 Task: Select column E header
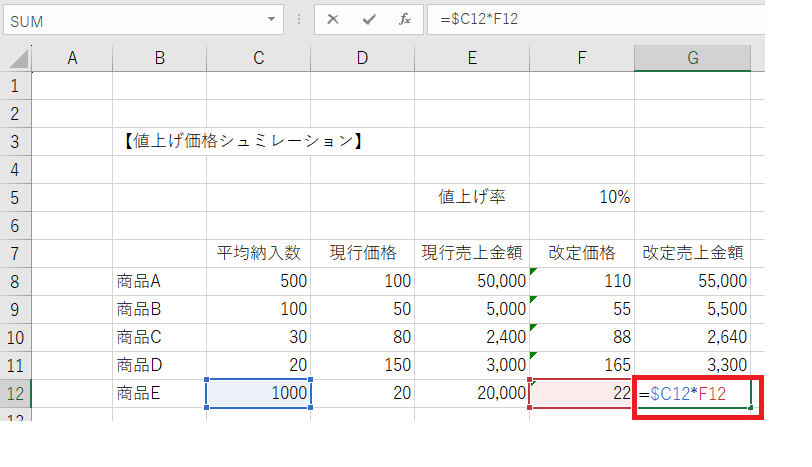472,58
